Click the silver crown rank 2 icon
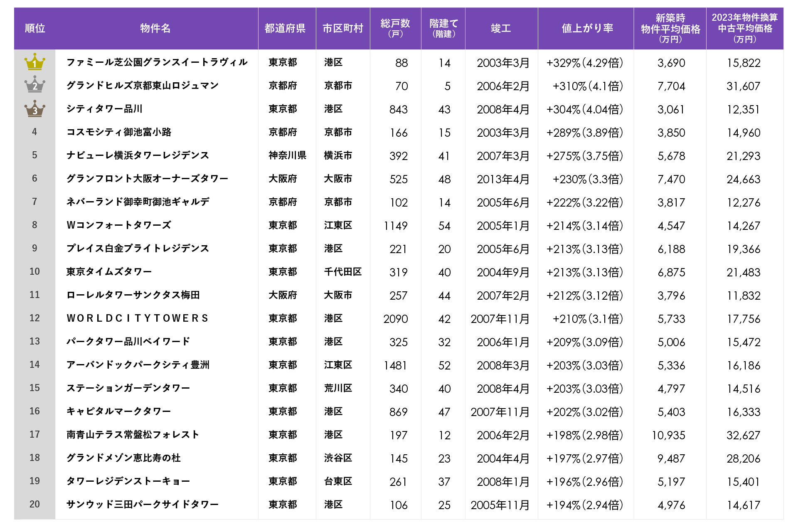 35,84
